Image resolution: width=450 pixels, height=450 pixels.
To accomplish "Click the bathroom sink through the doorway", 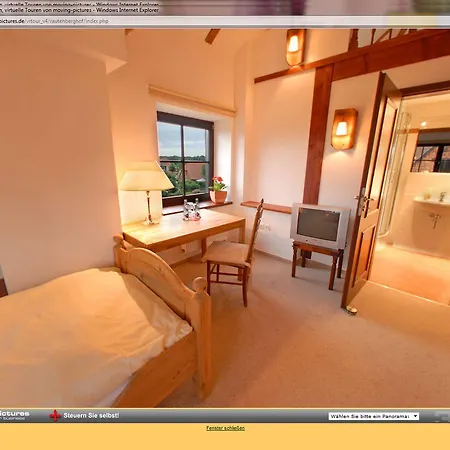I will 432,202.
